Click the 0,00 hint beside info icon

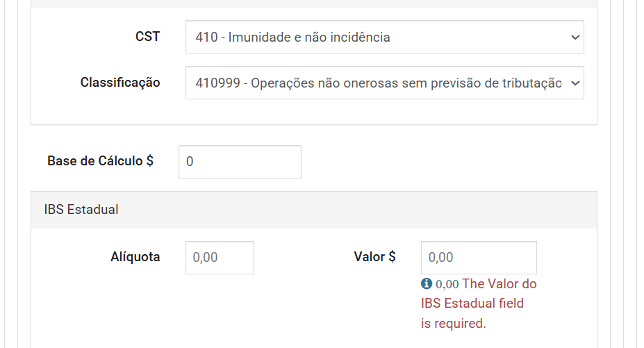point(447,284)
